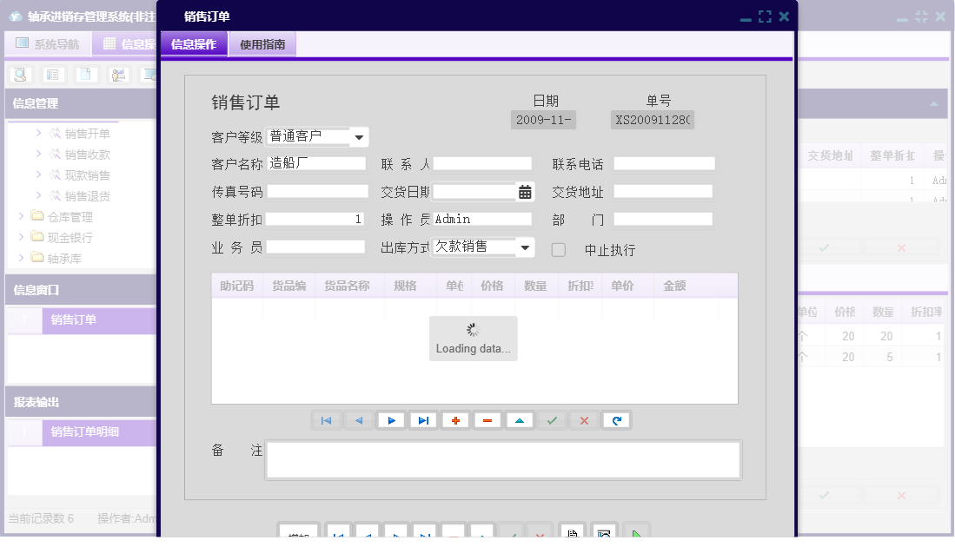Open the 客户等级 dropdown

tap(360, 136)
